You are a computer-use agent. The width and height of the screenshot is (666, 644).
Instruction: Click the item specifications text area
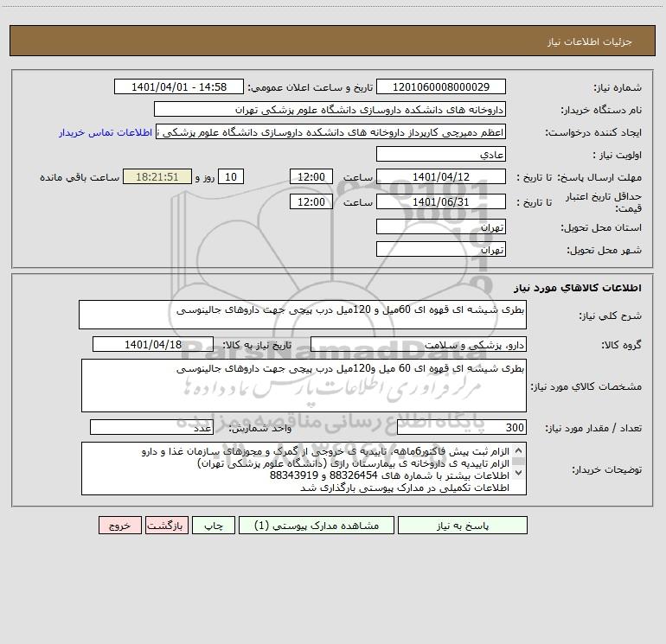pos(304,386)
